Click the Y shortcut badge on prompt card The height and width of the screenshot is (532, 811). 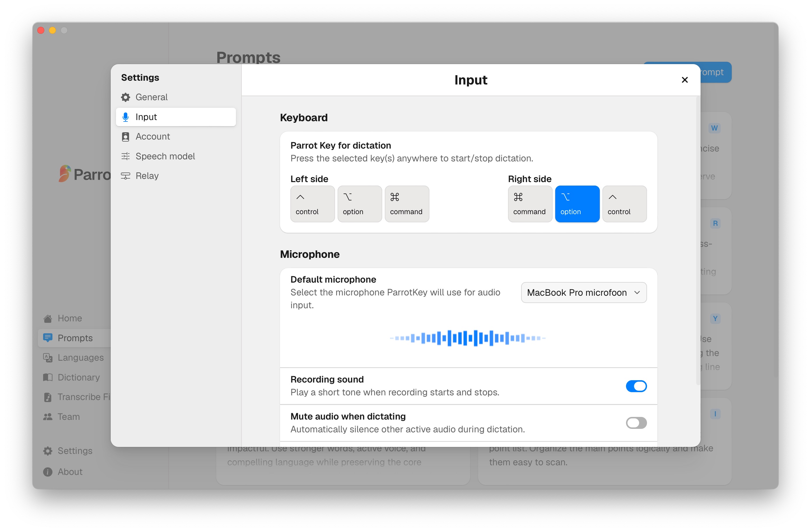(715, 319)
